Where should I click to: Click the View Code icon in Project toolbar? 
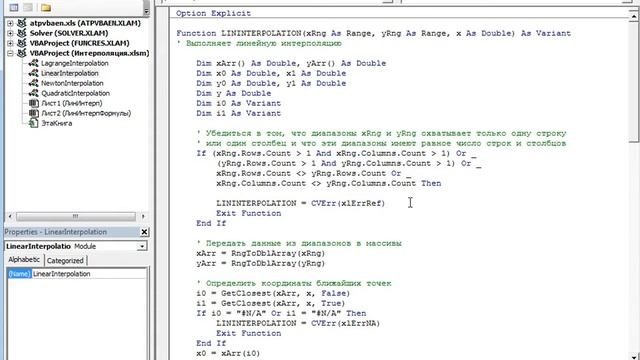pyautogui.click(x=14, y=7)
